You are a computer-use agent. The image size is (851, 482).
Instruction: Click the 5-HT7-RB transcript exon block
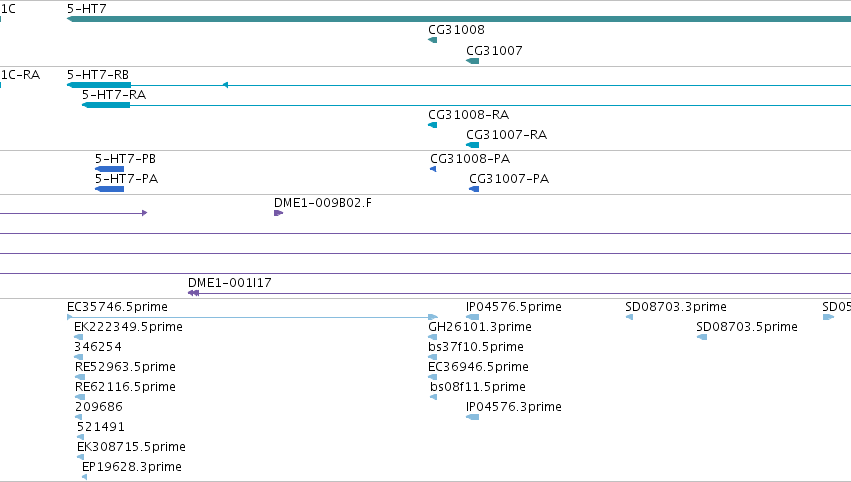click(99, 85)
